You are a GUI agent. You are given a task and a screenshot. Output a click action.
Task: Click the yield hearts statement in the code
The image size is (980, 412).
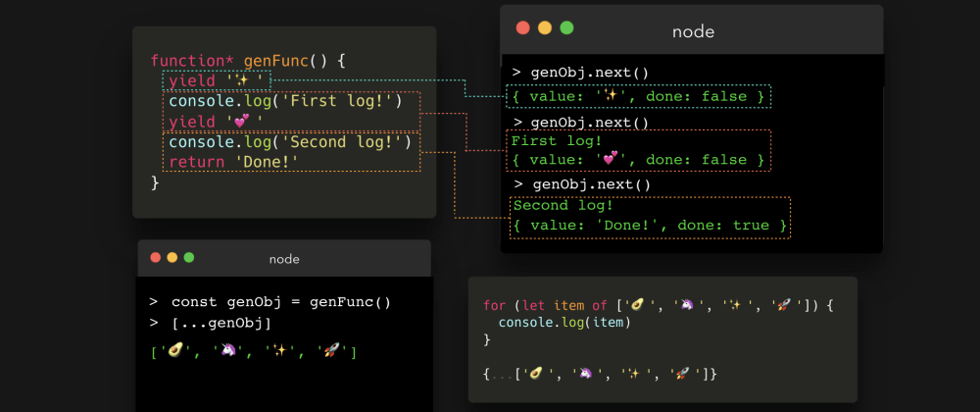(216, 122)
